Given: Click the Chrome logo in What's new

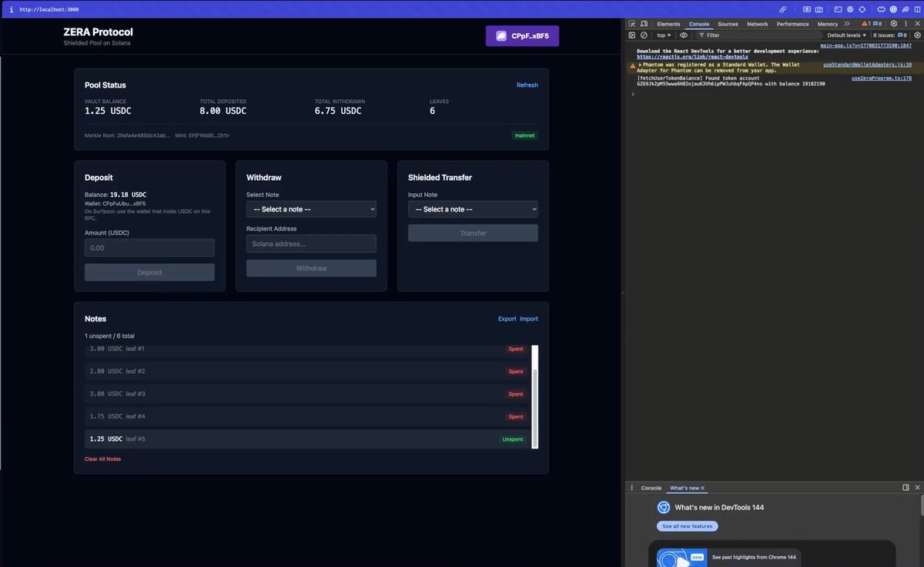Looking at the screenshot, I should [x=664, y=507].
